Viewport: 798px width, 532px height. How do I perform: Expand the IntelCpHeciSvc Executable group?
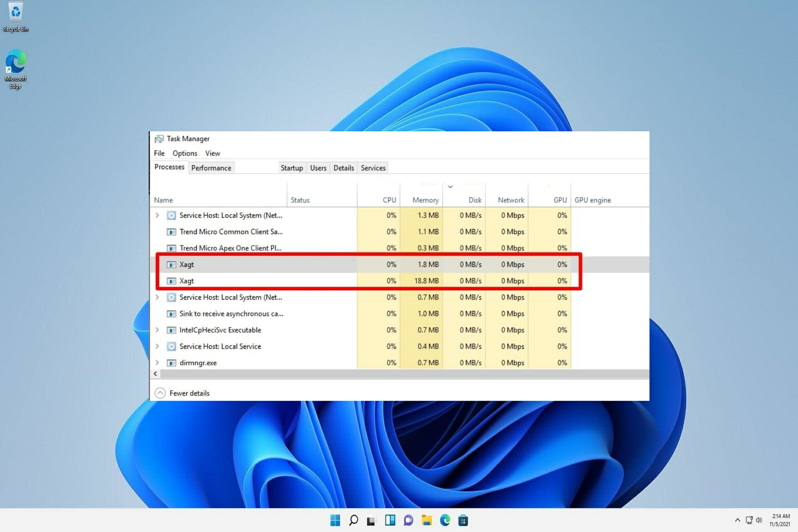point(157,330)
